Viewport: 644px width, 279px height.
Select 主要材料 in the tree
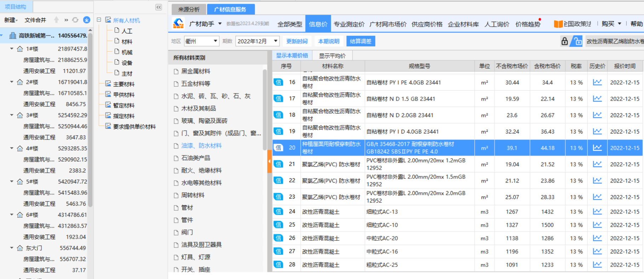pos(124,84)
